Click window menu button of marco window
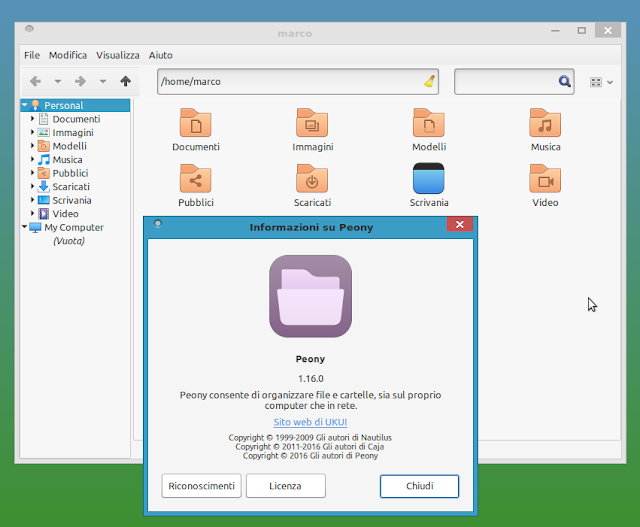The image size is (640, 527). pyautogui.click(x=29, y=29)
